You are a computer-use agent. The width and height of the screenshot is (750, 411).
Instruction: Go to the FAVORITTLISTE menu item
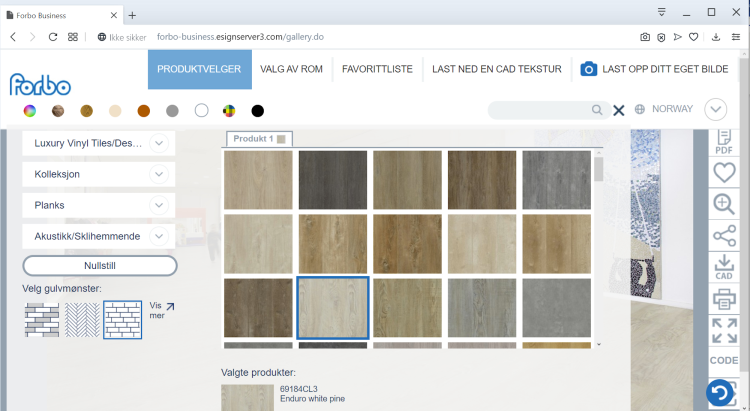(377, 69)
